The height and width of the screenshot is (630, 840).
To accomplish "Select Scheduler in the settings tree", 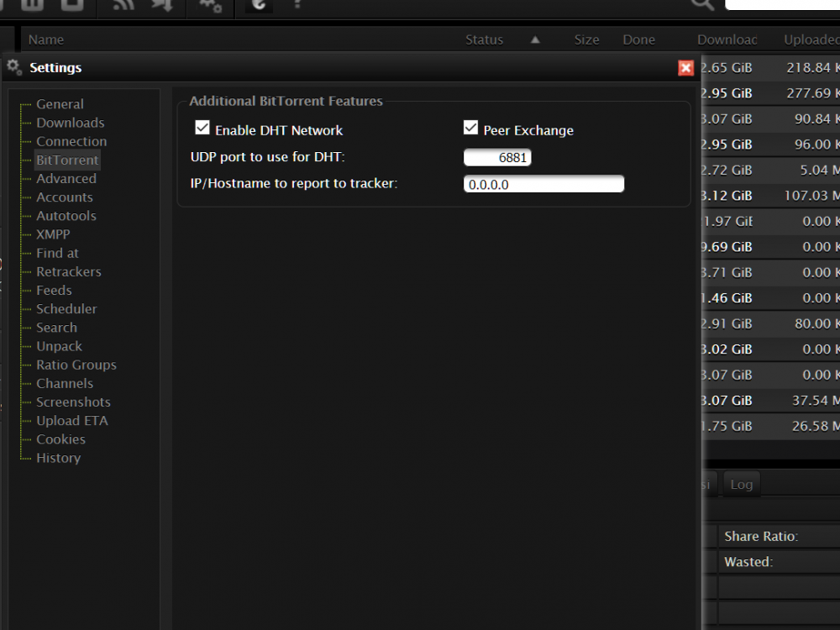I will click(x=66, y=309).
